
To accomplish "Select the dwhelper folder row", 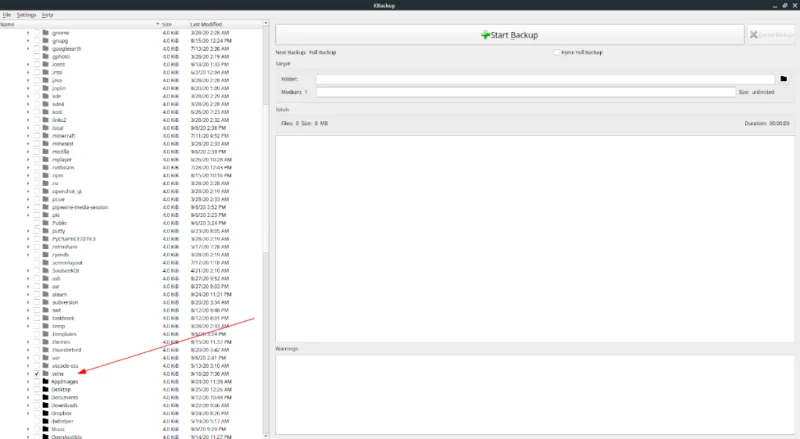I will click(131, 421).
